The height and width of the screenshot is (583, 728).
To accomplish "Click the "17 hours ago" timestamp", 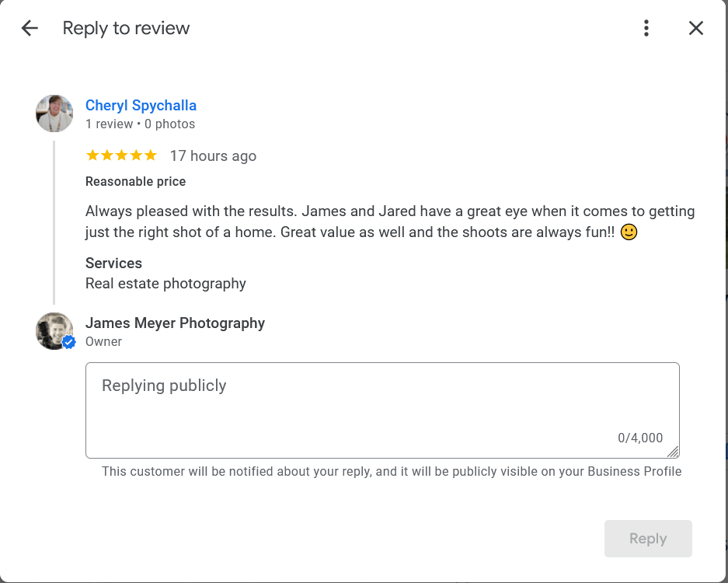I will (213, 156).
